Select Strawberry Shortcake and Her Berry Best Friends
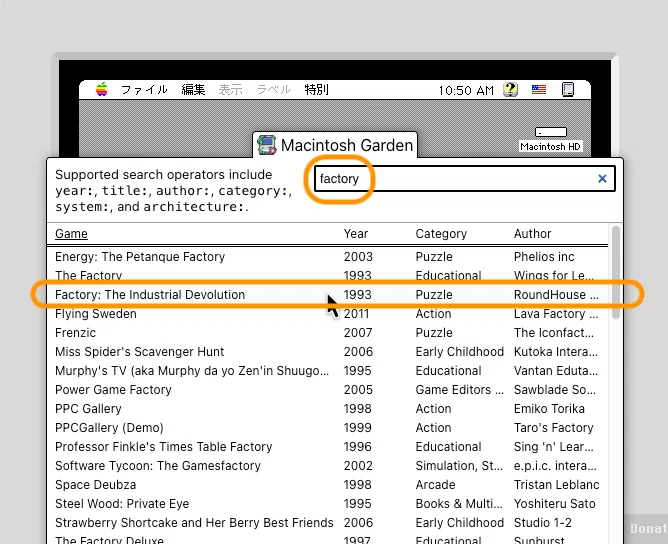 pos(327,522)
